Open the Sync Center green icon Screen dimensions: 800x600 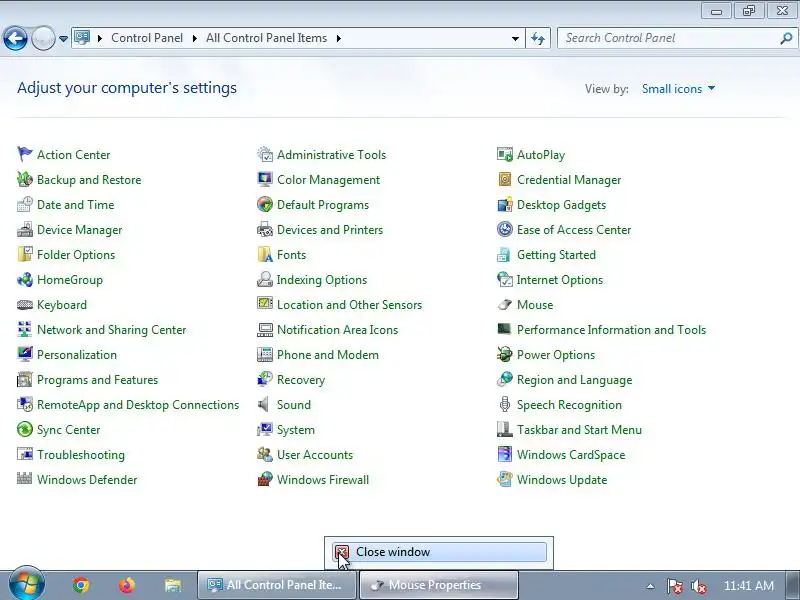point(24,429)
